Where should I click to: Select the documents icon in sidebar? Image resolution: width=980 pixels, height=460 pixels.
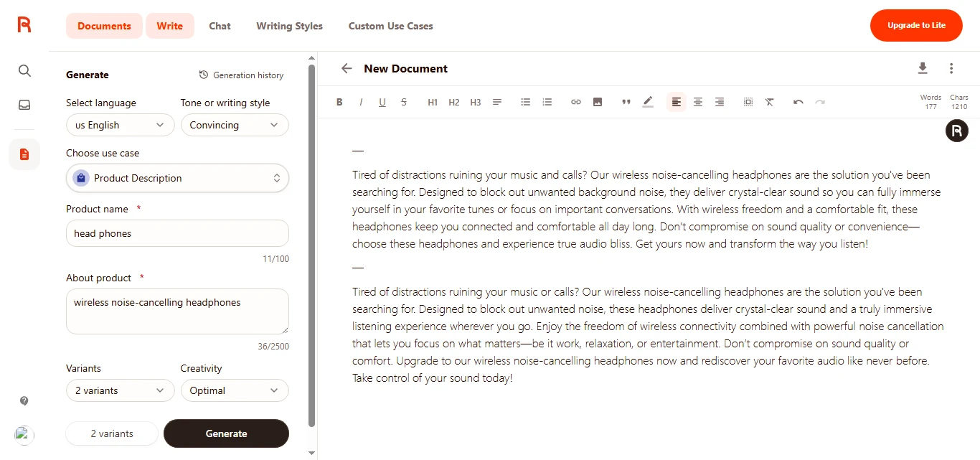coord(24,154)
